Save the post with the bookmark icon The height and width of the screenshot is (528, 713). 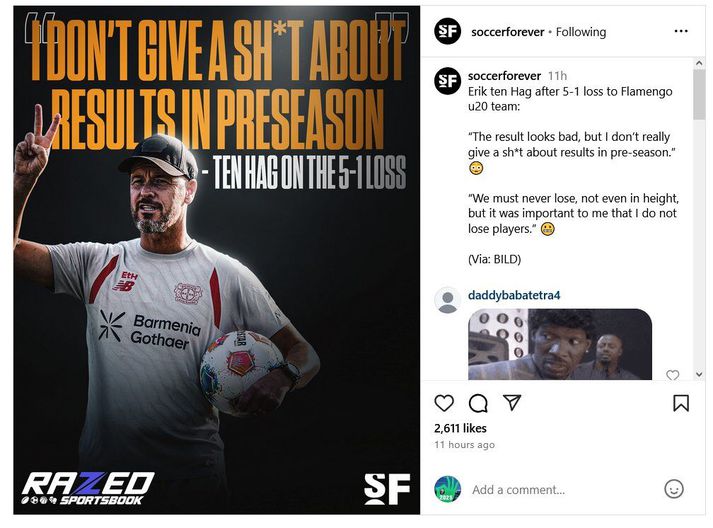(x=681, y=403)
